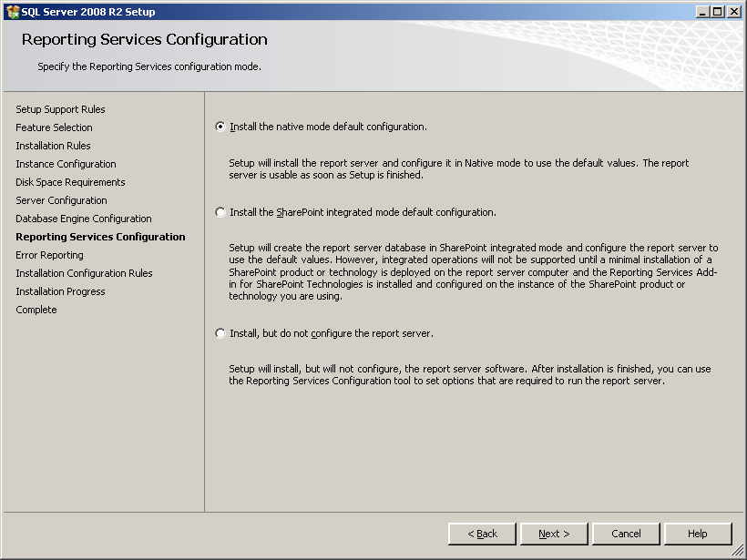
Task: Click the Next button
Action: 554,534
